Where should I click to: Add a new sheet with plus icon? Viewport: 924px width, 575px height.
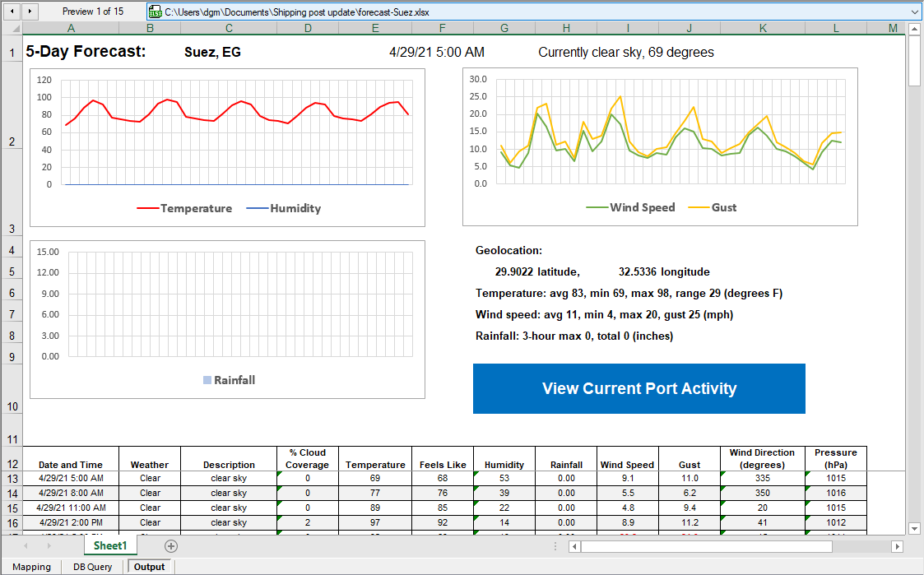pyautogui.click(x=170, y=546)
